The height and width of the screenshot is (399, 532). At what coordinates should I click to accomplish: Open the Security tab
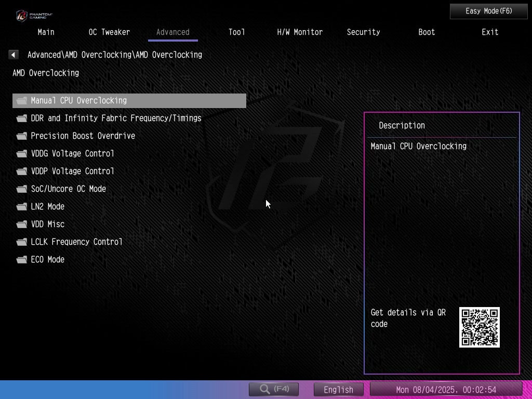[363, 32]
